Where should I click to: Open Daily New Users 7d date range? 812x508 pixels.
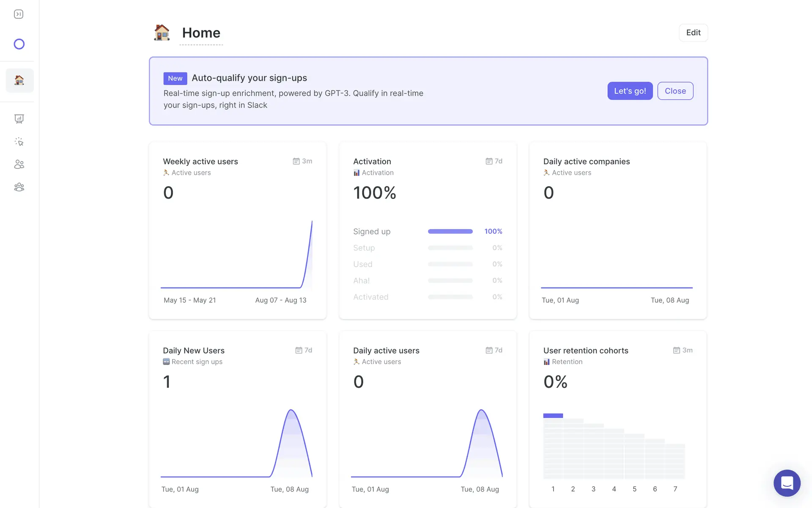click(x=304, y=351)
